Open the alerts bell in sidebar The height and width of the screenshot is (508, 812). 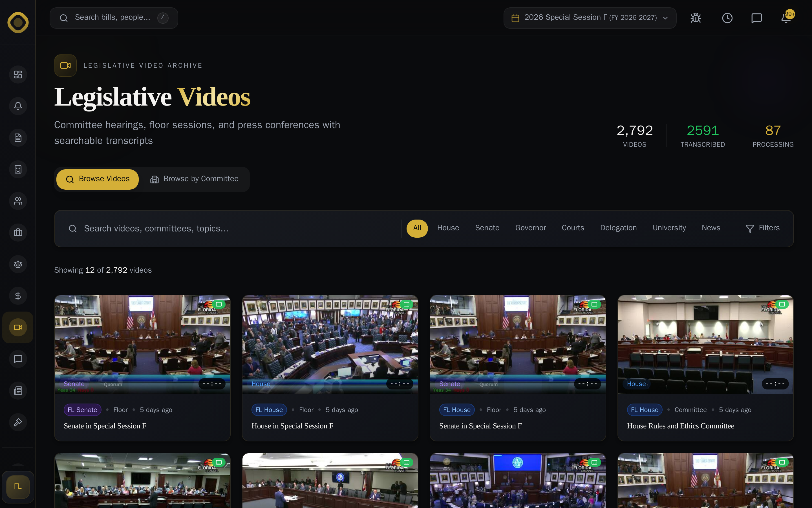(18, 106)
